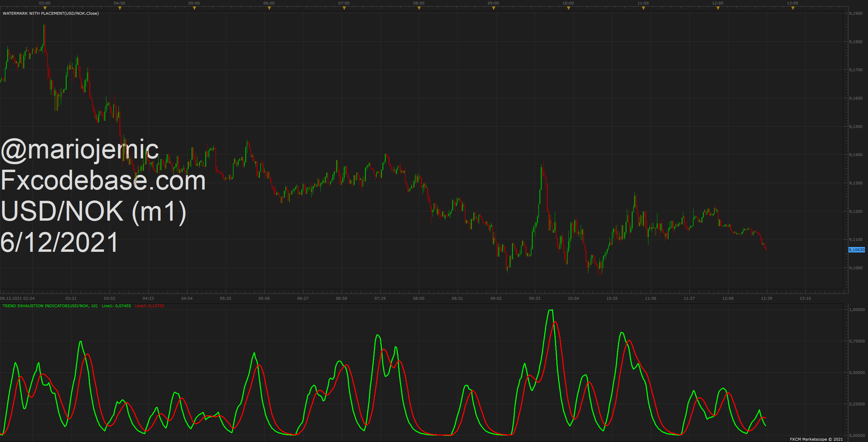The height and width of the screenshot is (442, 868).
Task: Click the 06:58 time axis label
Action: [x=341, y=298]
